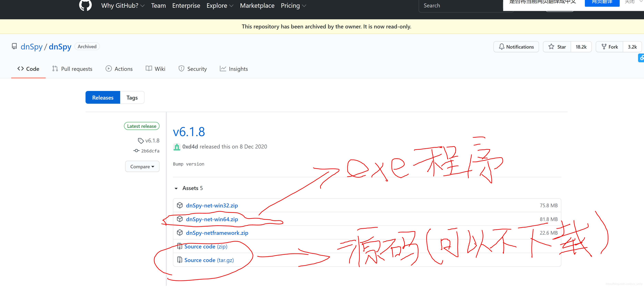The width and height of the screenshot is (644, 287).
Task: Click the v6.1.8 tag label in the sidebar
Action: (152, 141)
